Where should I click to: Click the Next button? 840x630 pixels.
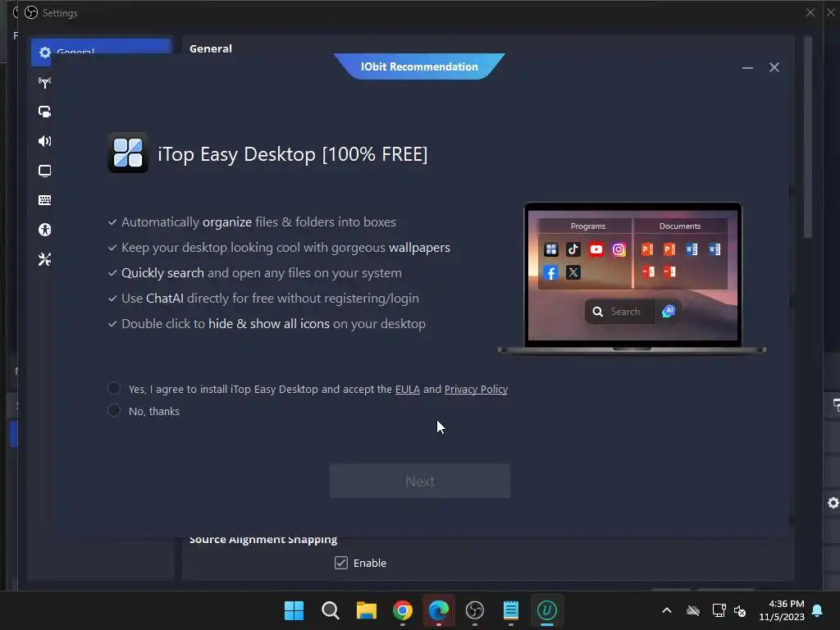pos(420,481)
